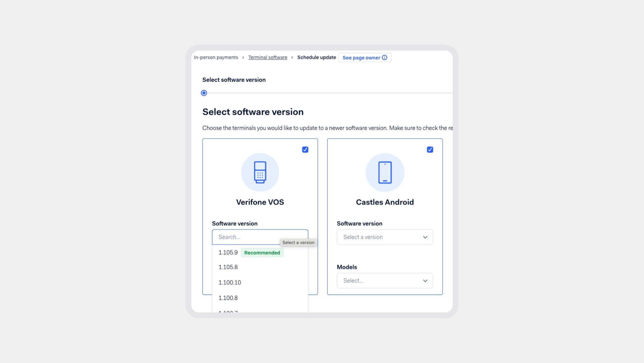Enable the Verifone VOS selection checkmark
Viewport: 644px width, 363px height.
[305, 150]
